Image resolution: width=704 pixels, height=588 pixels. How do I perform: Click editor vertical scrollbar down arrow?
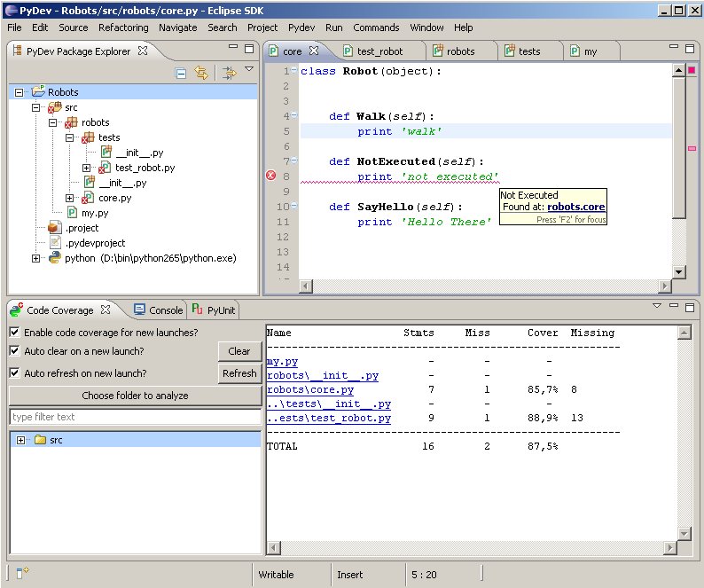pos(678,271)
